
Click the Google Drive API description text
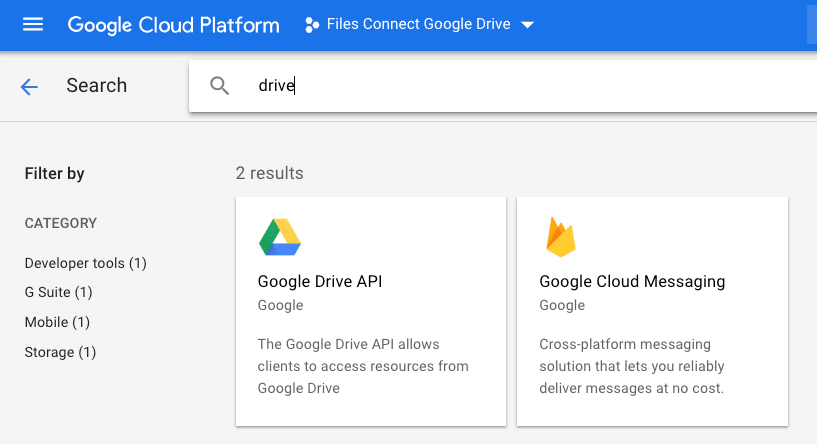coord(363,365)
